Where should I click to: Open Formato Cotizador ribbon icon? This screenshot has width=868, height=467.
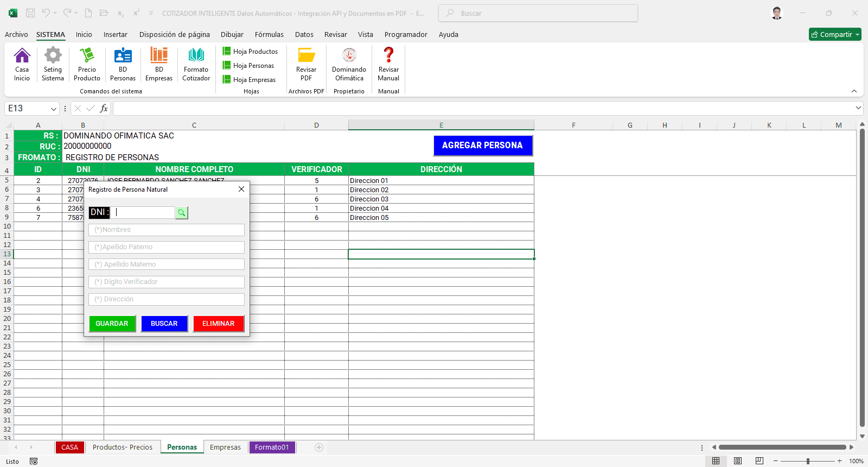(196, 64)
